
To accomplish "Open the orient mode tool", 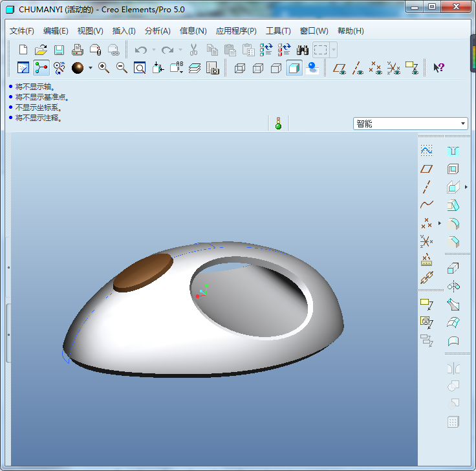I will pyautogui.click(x=59, y=68).
